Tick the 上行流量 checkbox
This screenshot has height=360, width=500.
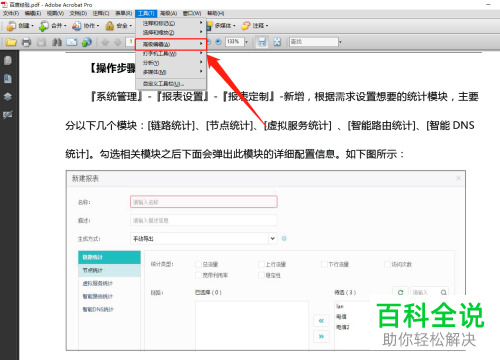click(x=261, y=264)
